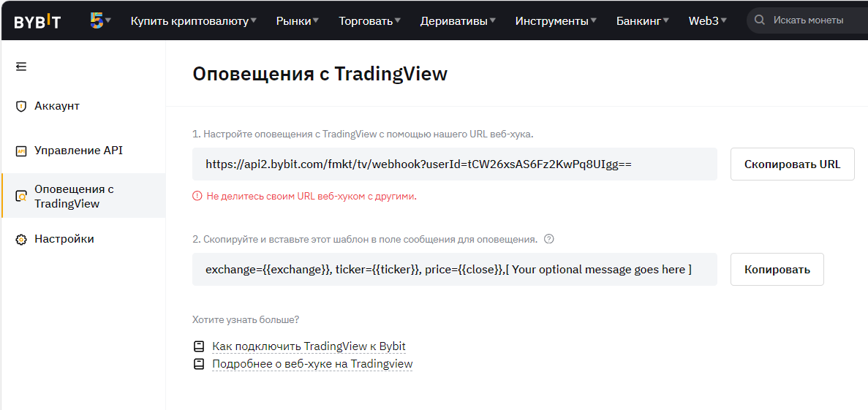Click the Оповещения с TradingView page heading
Viewport: 868px width, 410px height.
pyautogui.click(x=320, y=74)
